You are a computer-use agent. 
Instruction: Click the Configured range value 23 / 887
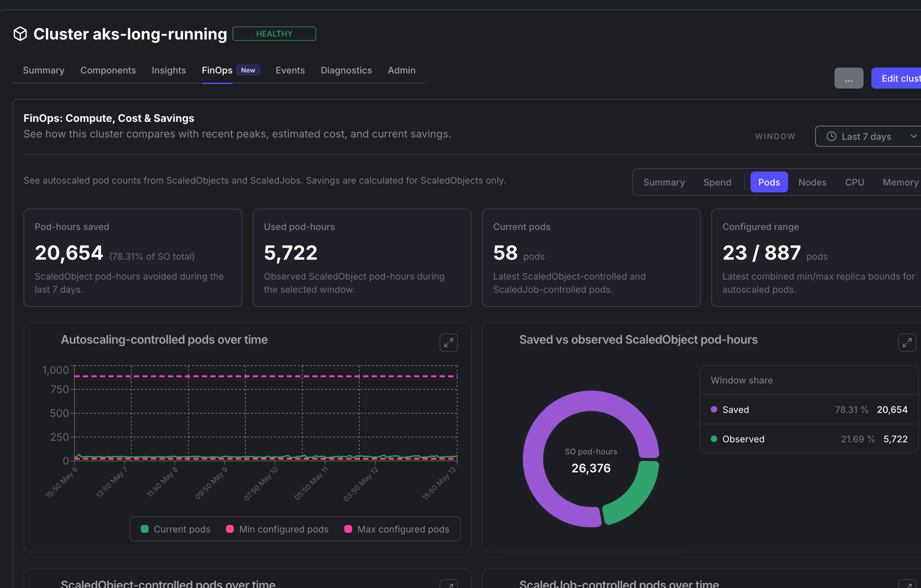click(761, 253)
